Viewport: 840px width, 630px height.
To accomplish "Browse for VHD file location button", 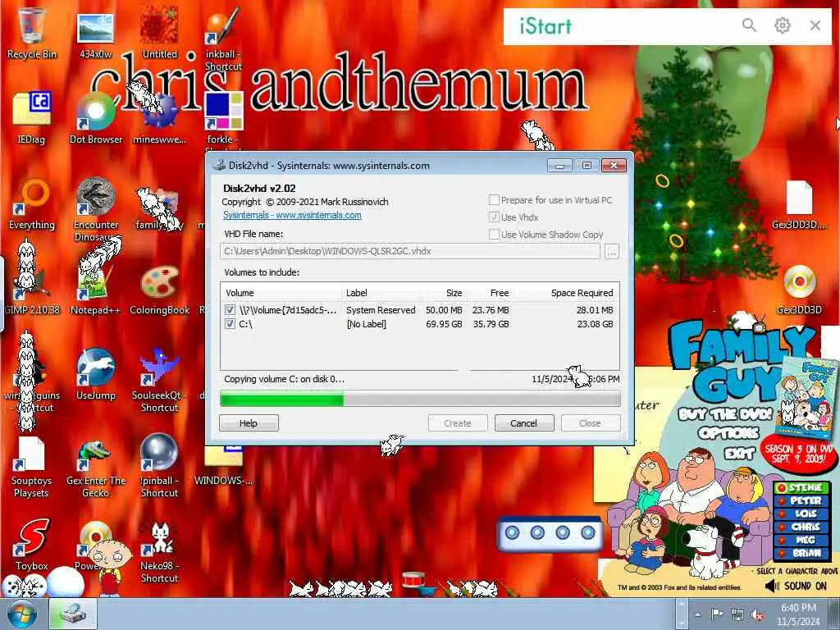I will (x=612, y=251).
